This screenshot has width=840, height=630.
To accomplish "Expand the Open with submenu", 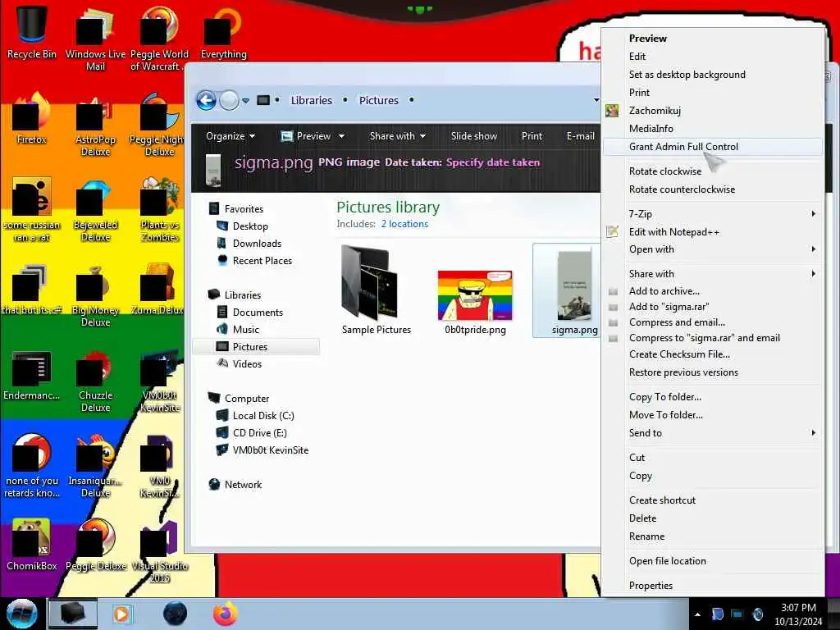I will (713, 249).
